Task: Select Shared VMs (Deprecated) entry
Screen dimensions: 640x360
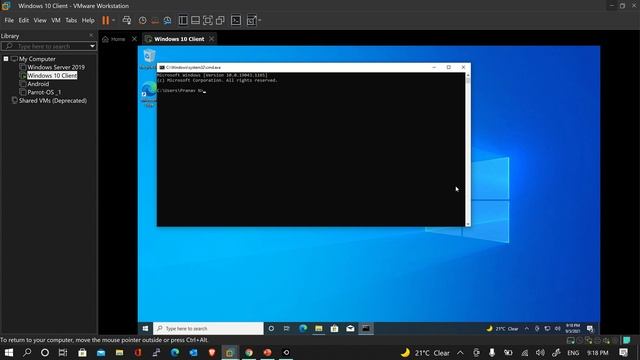Action: click(x=53, y=101)
